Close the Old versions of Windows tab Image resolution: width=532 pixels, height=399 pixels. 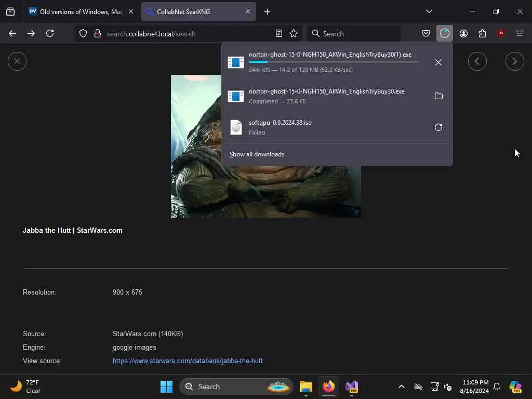(131, 11)
